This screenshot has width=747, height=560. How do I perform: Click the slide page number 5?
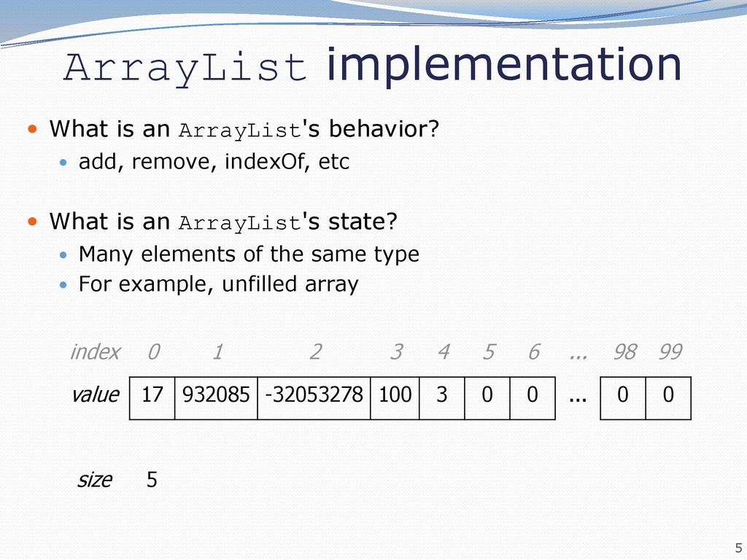pos(738,548)
